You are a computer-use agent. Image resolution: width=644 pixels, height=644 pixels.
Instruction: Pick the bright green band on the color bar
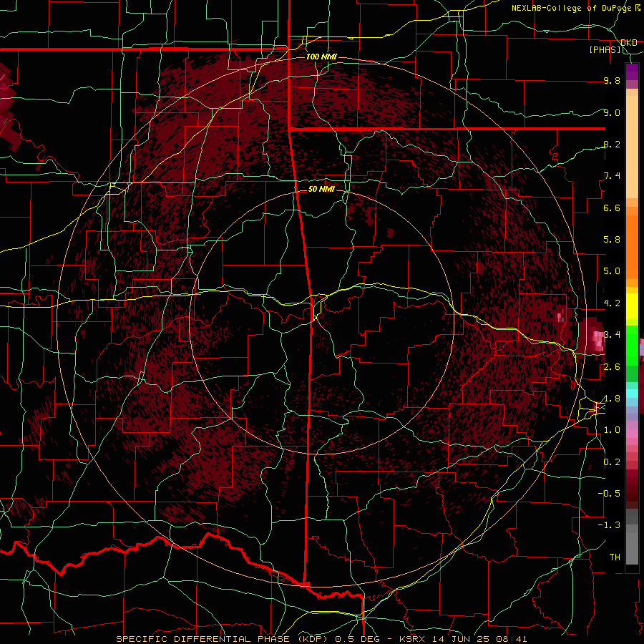tap(632, 345)
